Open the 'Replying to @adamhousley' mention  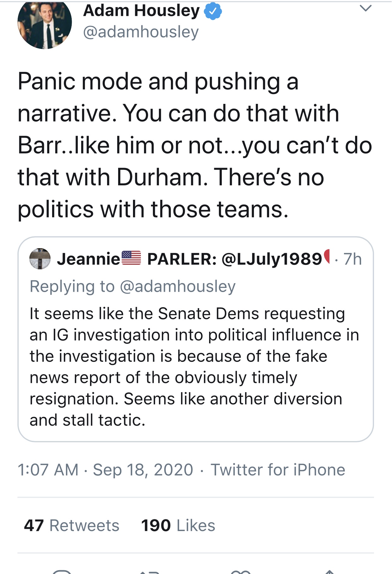point(133,286)
